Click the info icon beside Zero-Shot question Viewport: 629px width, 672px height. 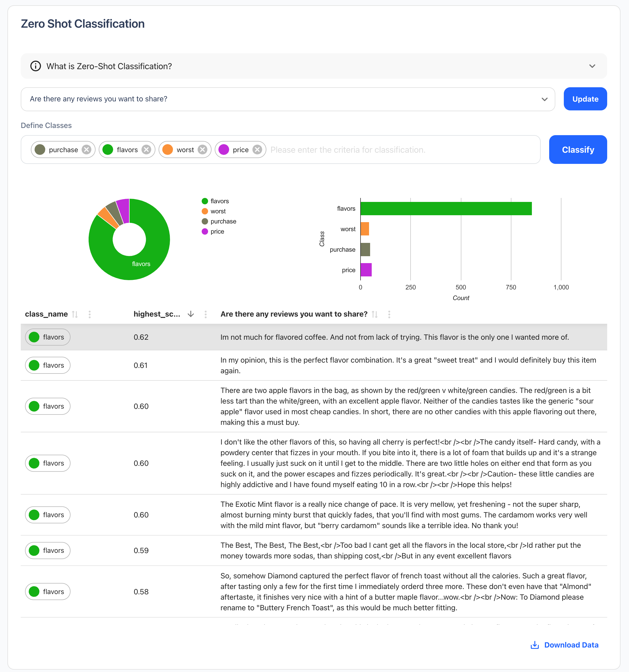(x=35, y=66)
